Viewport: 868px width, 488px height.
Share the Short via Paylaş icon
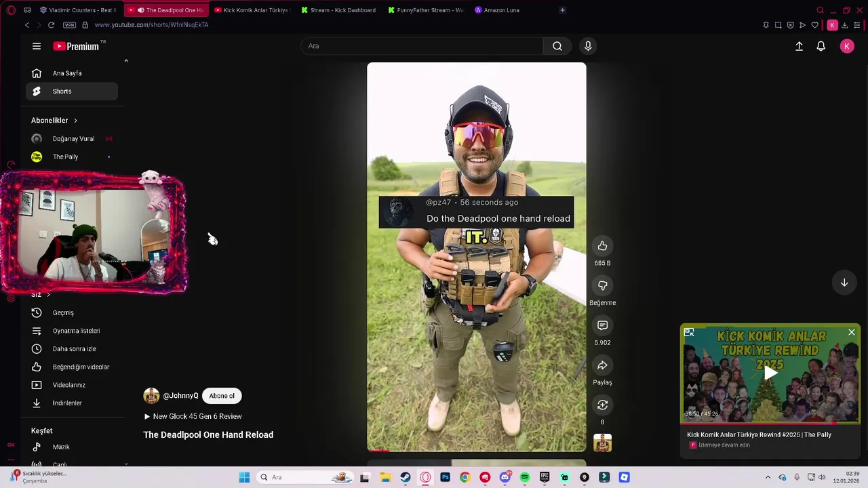(x=602, y=365)
